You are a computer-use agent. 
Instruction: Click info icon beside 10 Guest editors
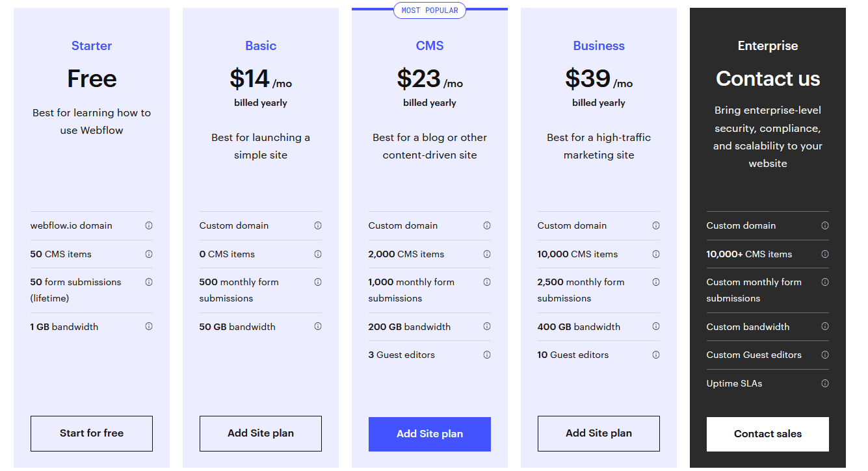(656, 355)
